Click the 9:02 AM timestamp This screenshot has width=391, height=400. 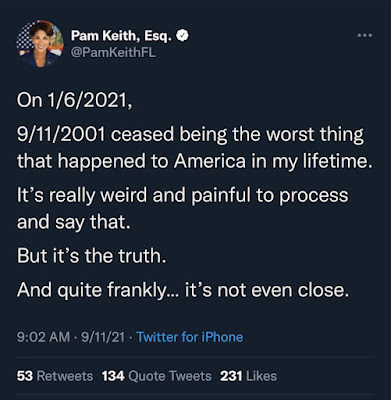(43, 337)
